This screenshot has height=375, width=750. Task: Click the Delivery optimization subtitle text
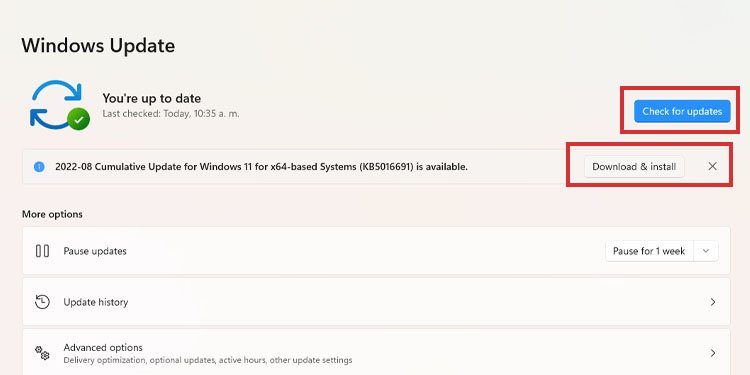tap(208, 360)
